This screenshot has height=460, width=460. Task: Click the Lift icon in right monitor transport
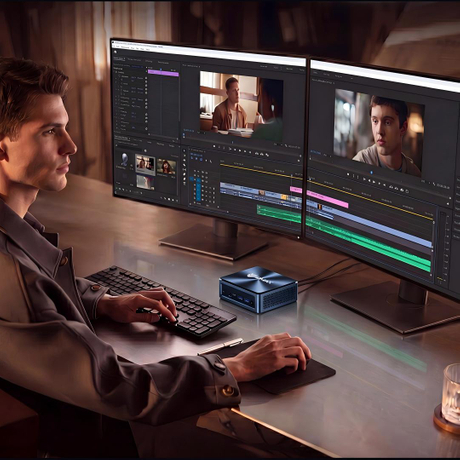(x=391, y=187)
